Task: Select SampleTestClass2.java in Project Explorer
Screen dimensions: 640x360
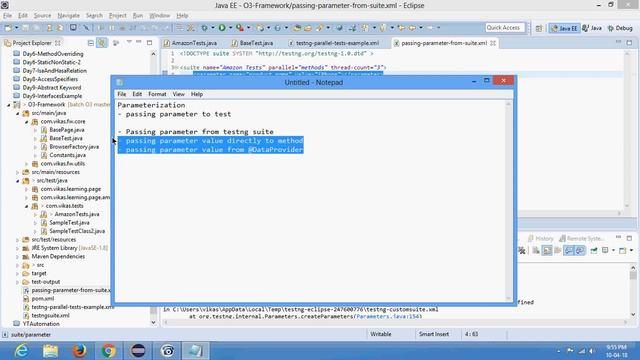Action: pyautogui.click(x=77, y=231)
